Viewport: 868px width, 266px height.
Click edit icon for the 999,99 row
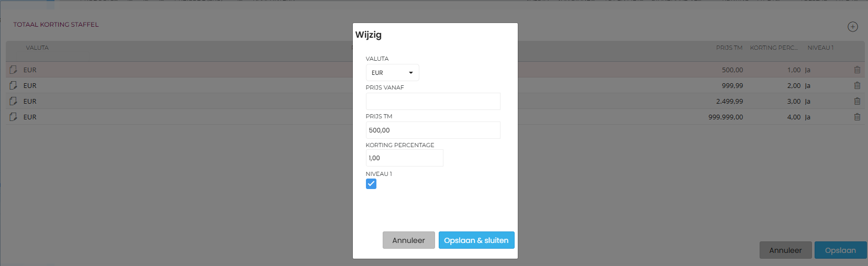(x=13, y=85)
